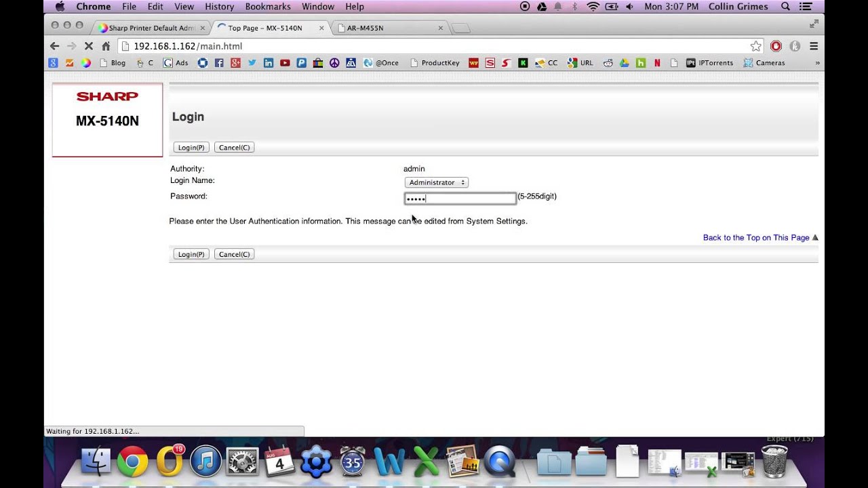Close the AR-M455N tab
The image size is (868, 488).
441,28
